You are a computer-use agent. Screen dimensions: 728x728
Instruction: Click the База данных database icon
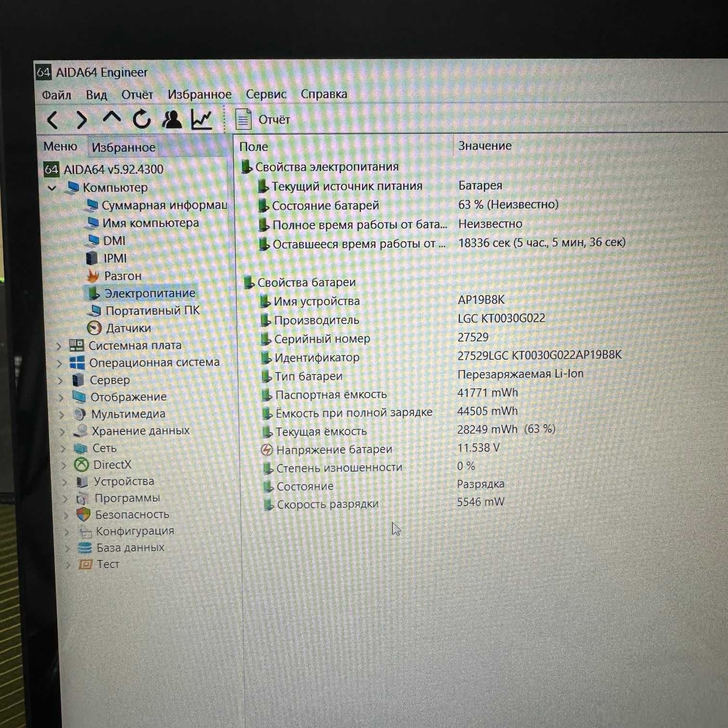pos(85,548)
